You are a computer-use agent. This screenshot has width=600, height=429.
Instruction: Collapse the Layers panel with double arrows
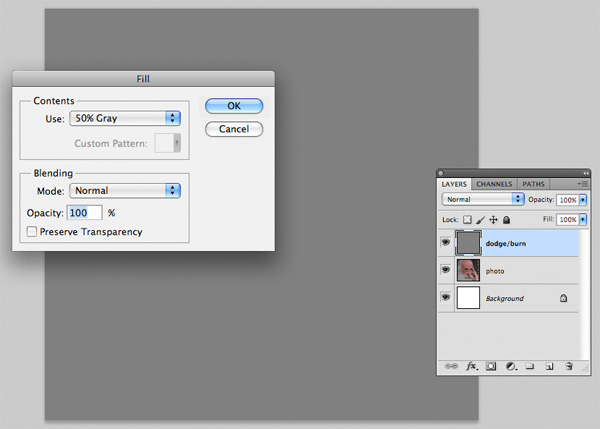pos(586,173)
